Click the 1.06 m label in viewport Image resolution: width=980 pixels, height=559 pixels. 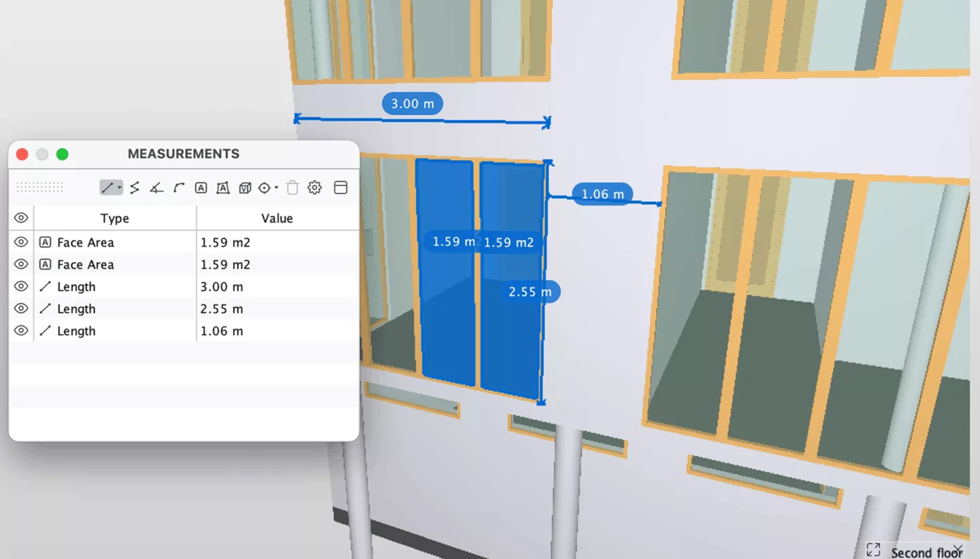602,194
